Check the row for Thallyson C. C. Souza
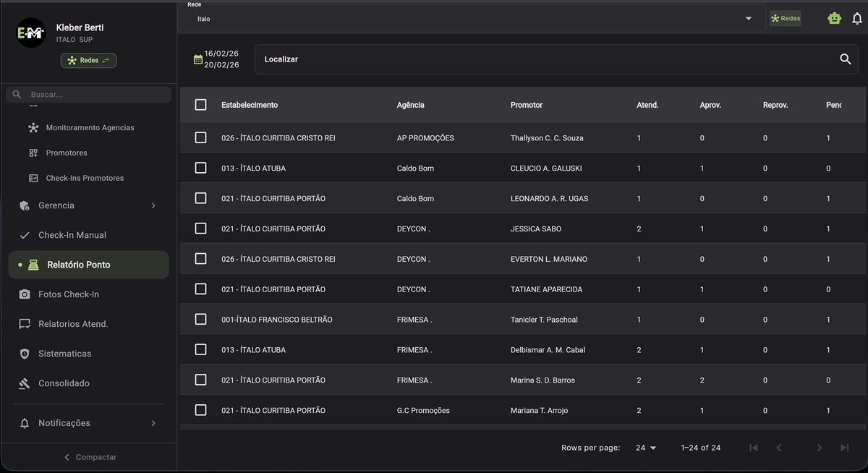The width and height of the screenshot is (868, 473). click(200, 137)
